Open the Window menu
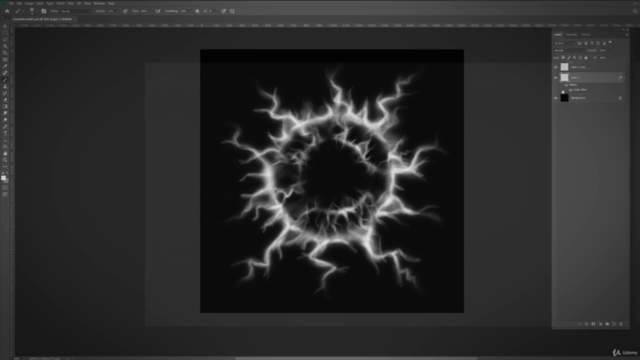640x360 pixels. pyautogui.click(x=99, y=3)
